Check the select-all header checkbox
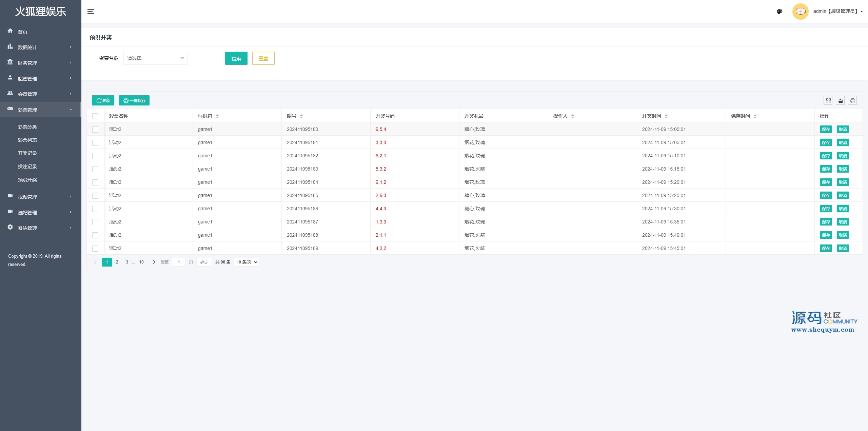 click(x=95, y=116)
